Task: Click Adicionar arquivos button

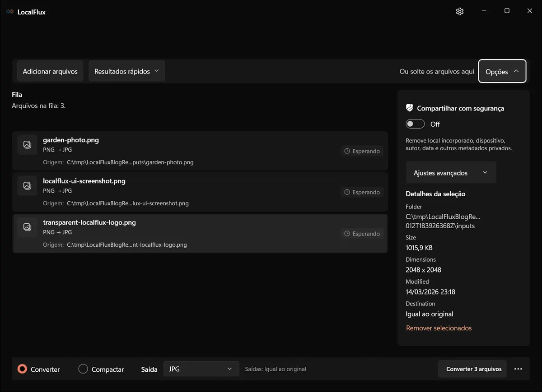Action: click(50, 71)
